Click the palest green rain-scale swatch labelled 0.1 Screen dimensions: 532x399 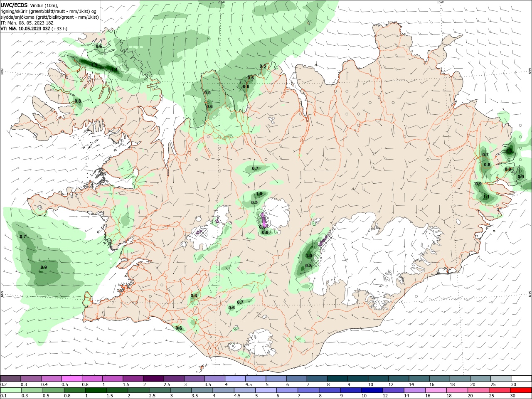point(10,390)
